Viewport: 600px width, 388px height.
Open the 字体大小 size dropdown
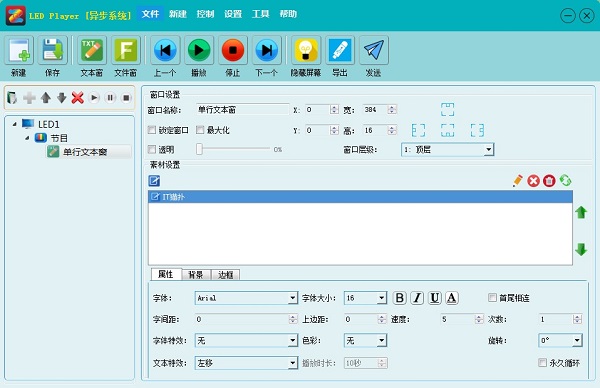365,298
